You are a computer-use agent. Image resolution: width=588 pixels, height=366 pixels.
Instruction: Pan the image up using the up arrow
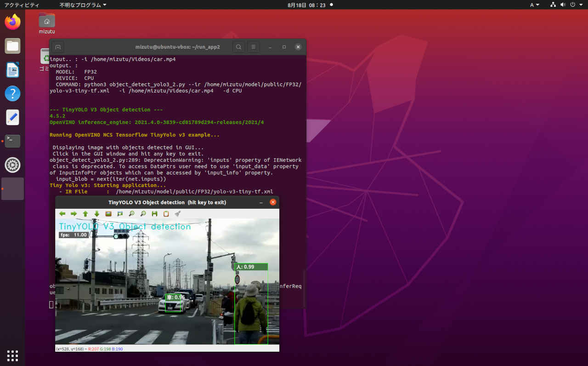pos(85,213)
